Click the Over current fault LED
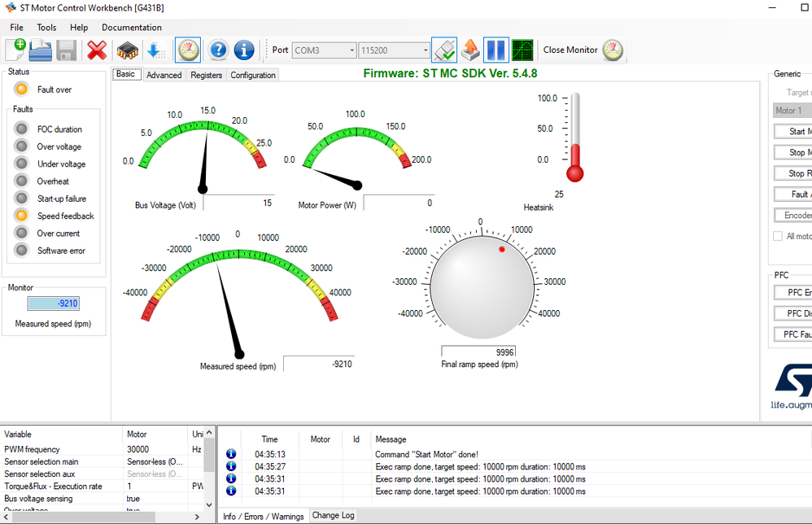Viewport: 812px width, 524px height. (x=21, y=233)
